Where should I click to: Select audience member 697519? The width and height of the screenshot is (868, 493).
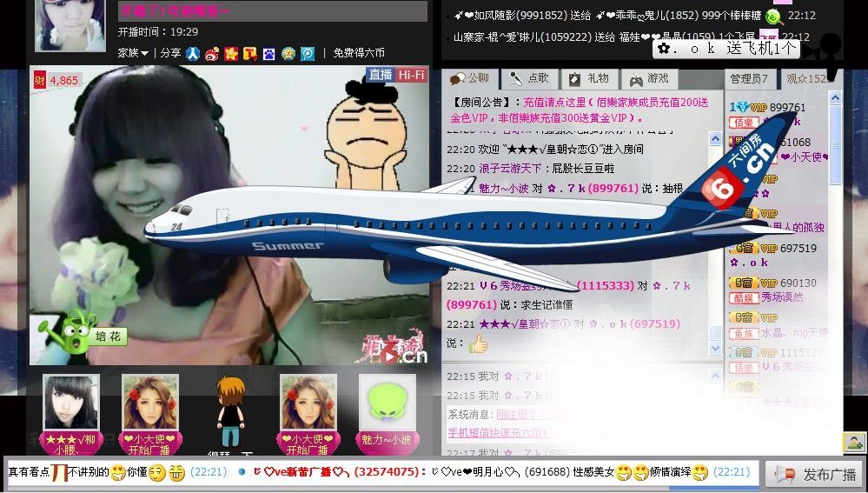click(798, 248)
